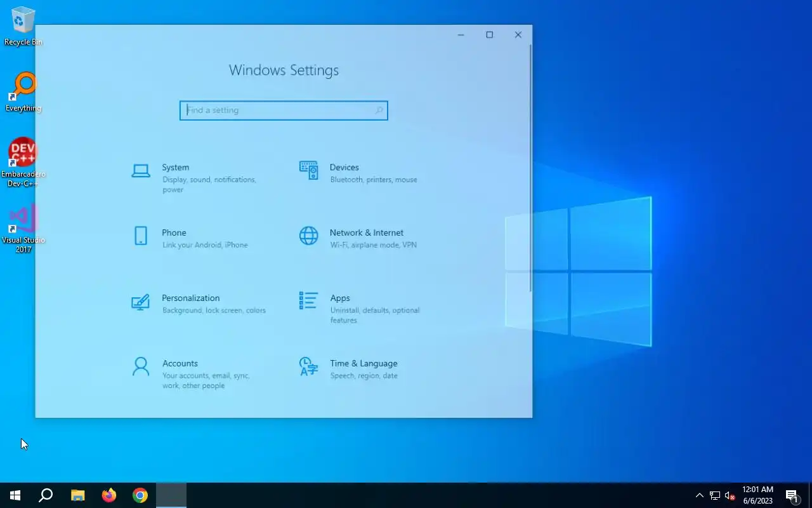The height and width of the screenshot is (508, 812).
Task: Open the Windows Start menu
Action: click(15, 495)
